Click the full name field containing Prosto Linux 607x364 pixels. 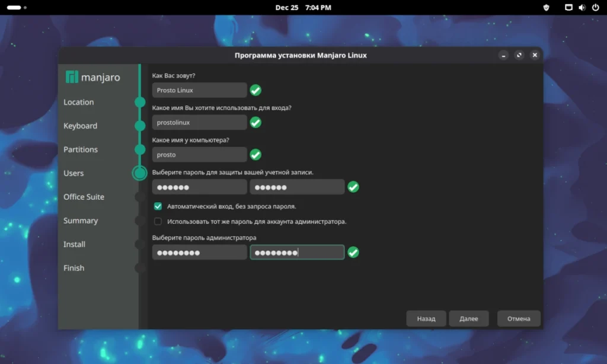pyautogui.click(x=199, y=90)
